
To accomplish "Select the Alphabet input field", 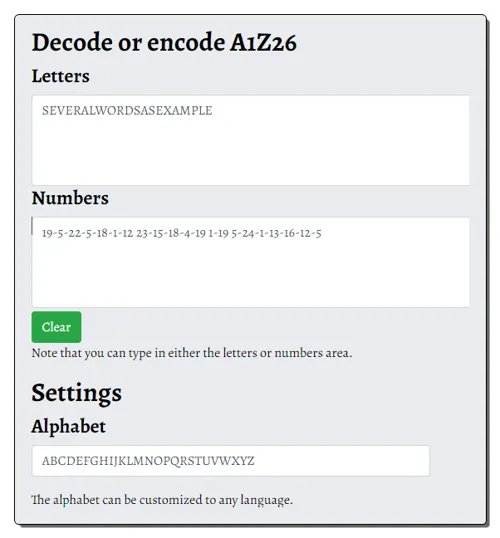I will [x=230, y=461].
